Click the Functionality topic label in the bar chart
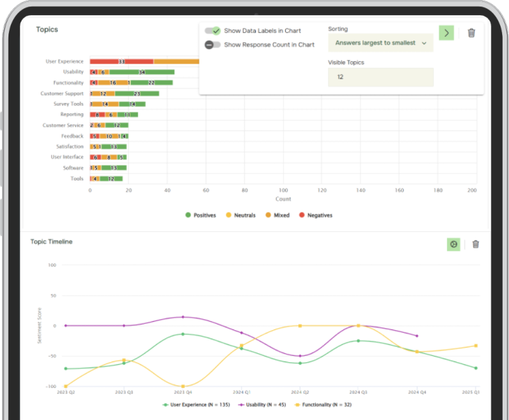This screenshot has width=509, height=420. click(68, 83)
